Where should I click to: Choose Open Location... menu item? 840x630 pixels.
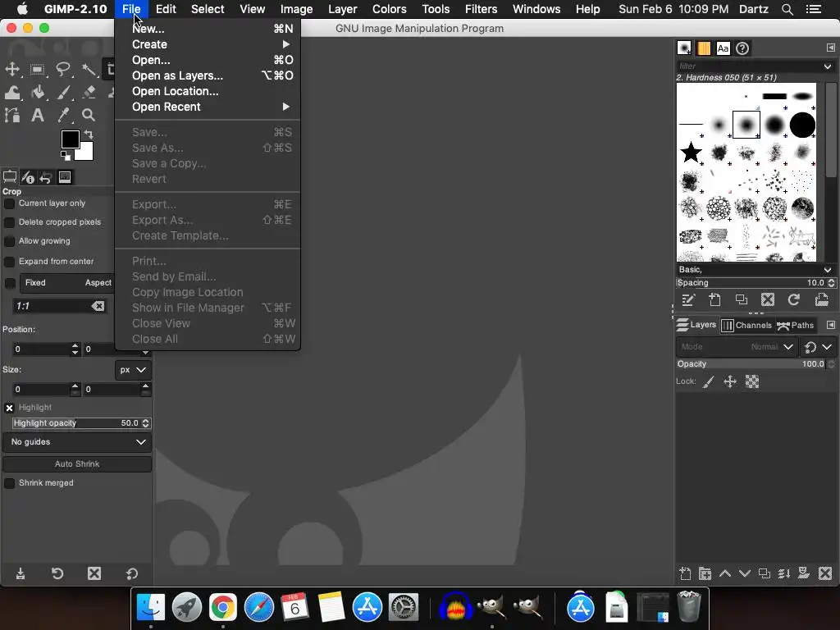pyautogui.click(x=208, y=91)
